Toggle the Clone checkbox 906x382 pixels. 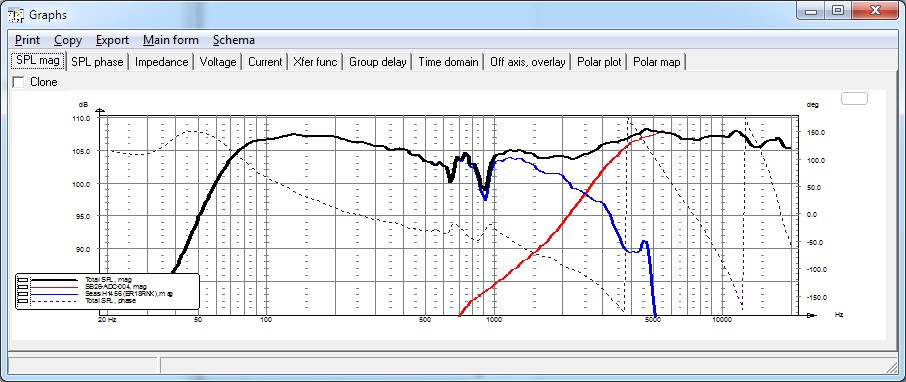18,82
